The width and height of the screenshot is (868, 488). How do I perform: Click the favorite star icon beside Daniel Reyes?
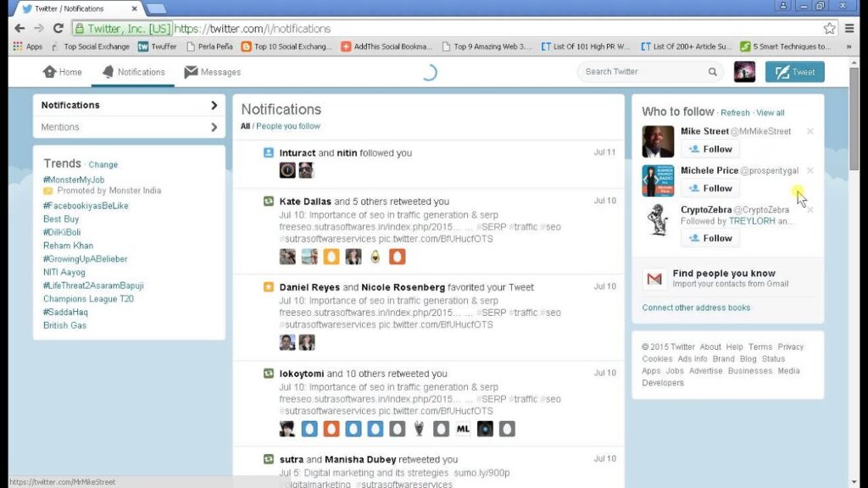tap(269, 287)
